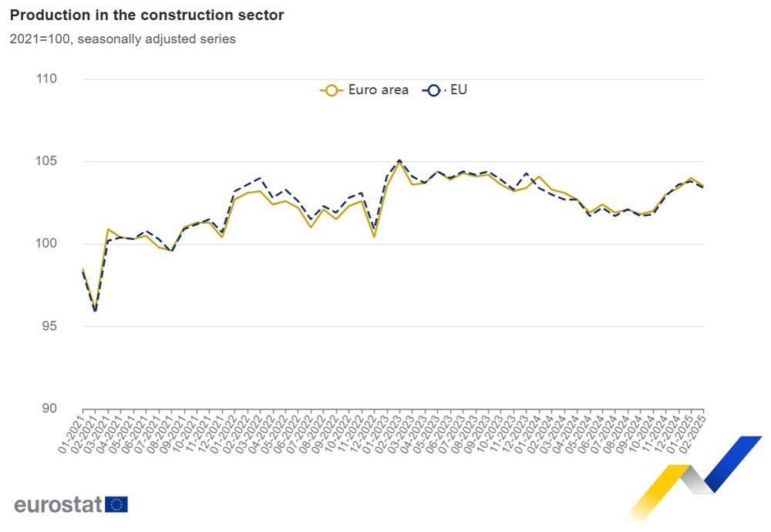Click the 105 y-axis label
The height and width of the screenshot is (532, 771).
pyautogui.click(x=47, y=161)
